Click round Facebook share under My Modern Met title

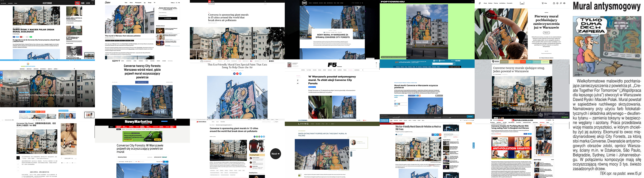coord(234,74)
